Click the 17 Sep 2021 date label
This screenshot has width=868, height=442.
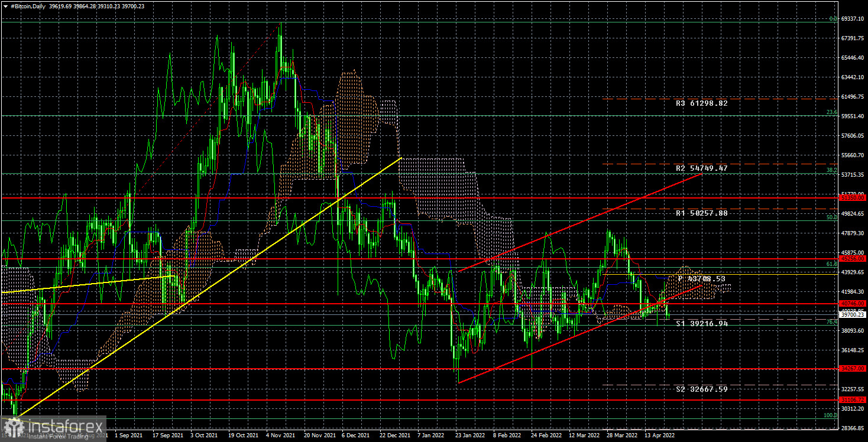(167, 435)
